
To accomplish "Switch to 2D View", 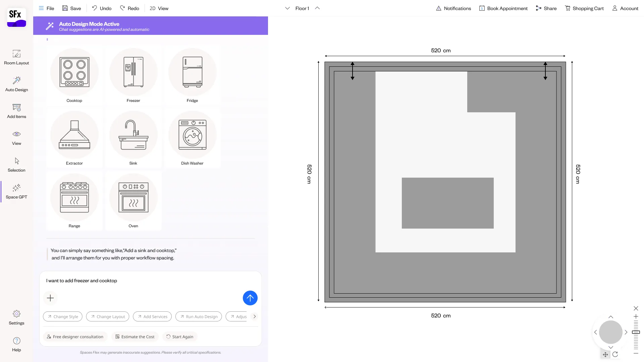I will (x=159, y=8).
